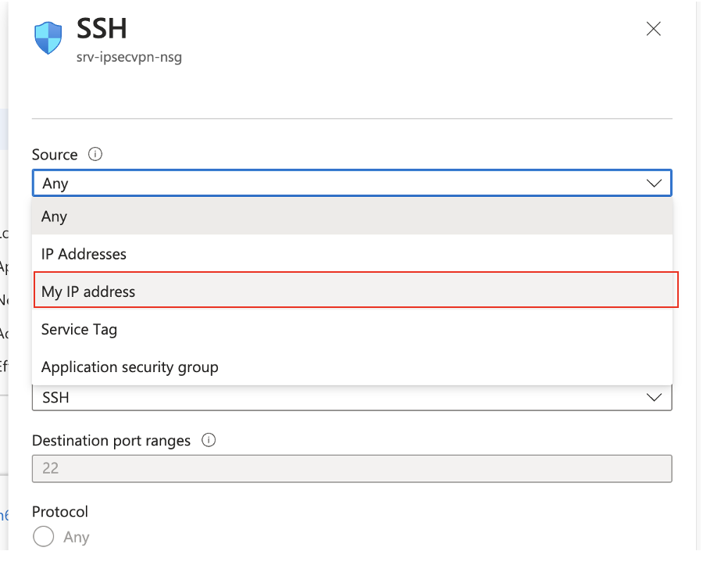
Task: Click the large SSH heading
Action: point(102,28)
